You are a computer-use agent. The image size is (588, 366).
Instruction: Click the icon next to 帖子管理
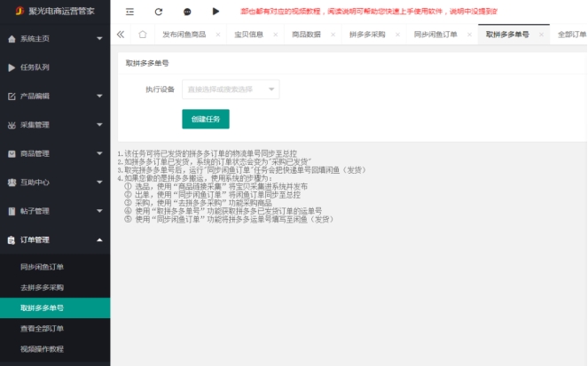12,211
